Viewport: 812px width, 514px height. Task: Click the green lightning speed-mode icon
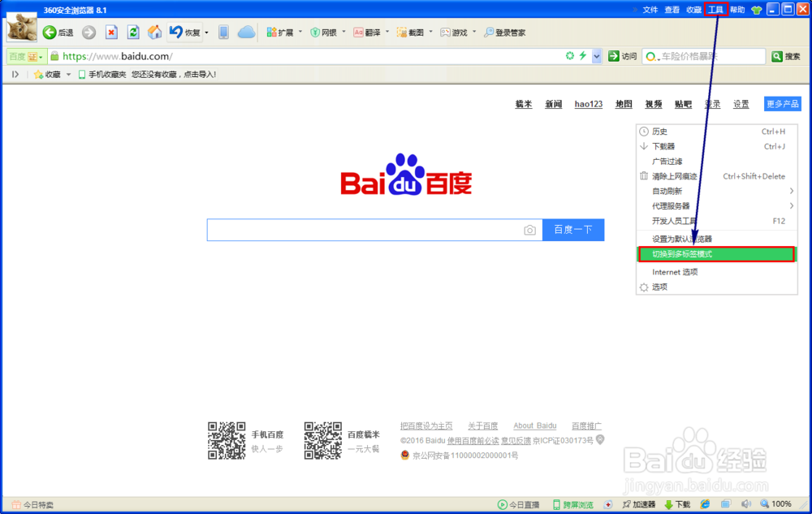point(583,56)
